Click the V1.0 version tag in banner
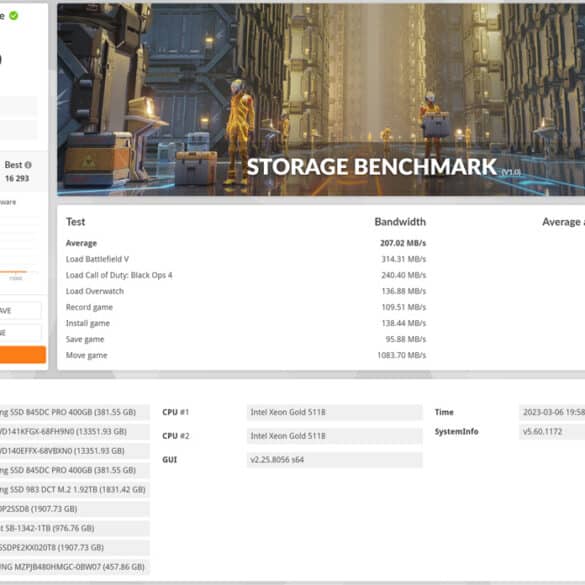 tap(511, 172)
